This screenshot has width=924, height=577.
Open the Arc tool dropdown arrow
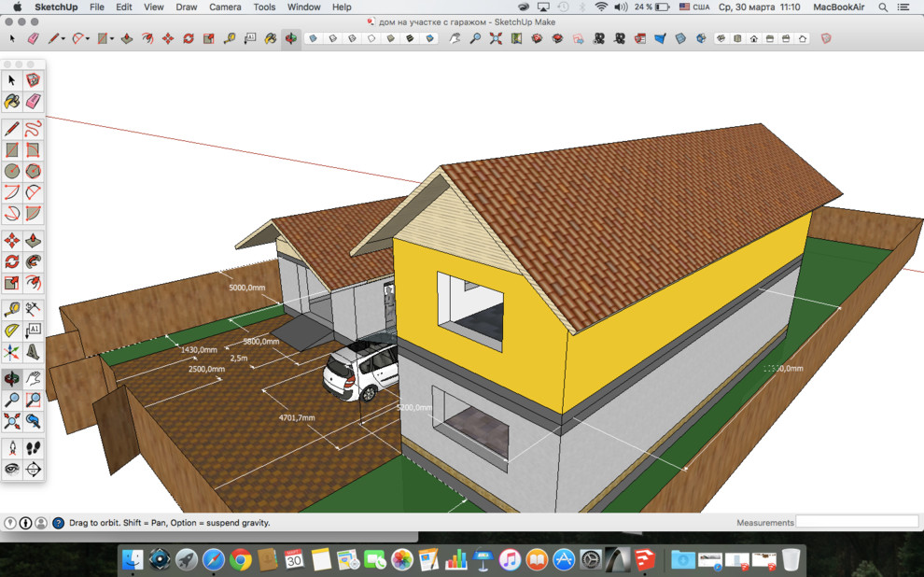click(89, 39)
